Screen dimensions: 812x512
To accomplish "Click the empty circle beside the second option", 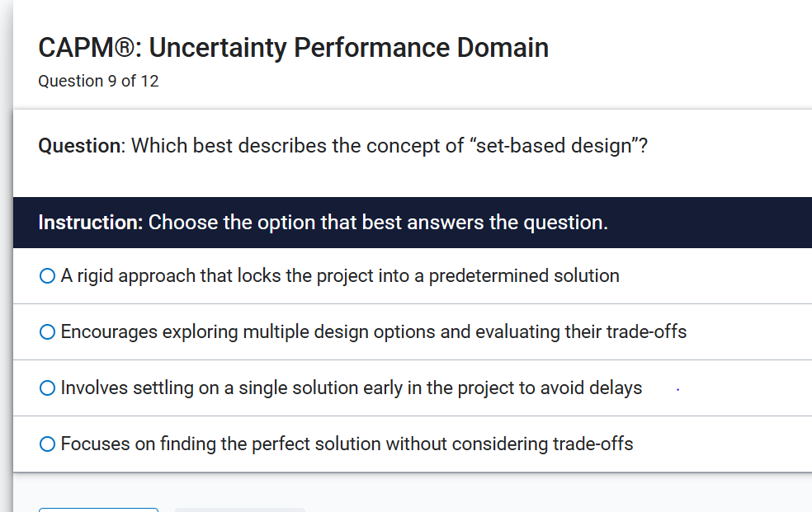I will [x=46, y=331].
